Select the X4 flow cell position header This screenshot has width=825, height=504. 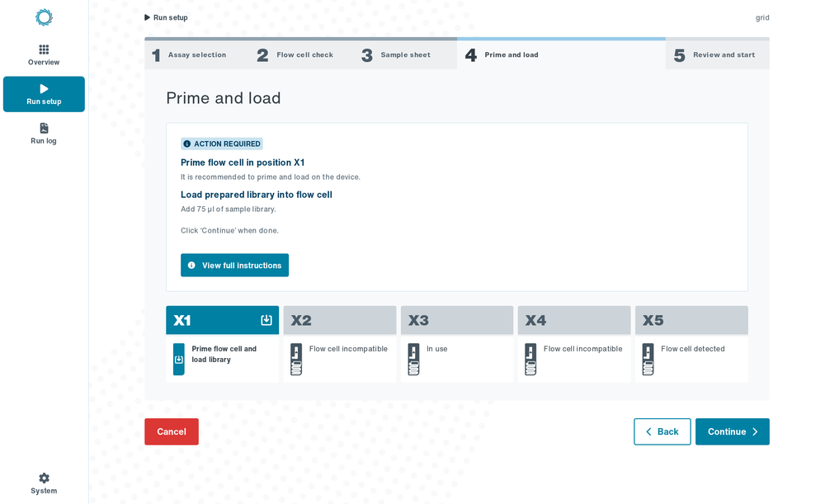coord(574,320)
